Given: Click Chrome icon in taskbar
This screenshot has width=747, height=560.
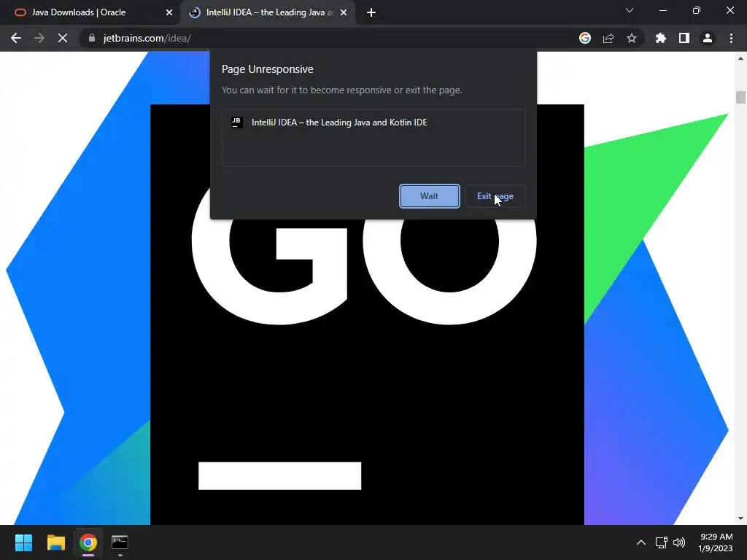Looking at the screenshot, I should [x=88, y=542].
